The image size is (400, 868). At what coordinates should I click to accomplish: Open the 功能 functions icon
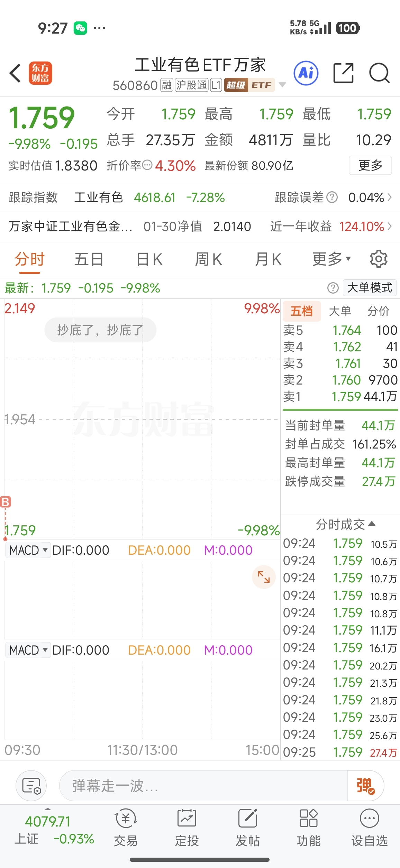point(309,827)
